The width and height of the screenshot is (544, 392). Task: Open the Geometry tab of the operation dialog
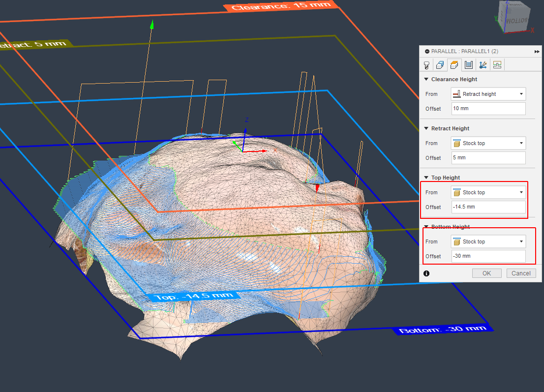click(x=440, y=64)
